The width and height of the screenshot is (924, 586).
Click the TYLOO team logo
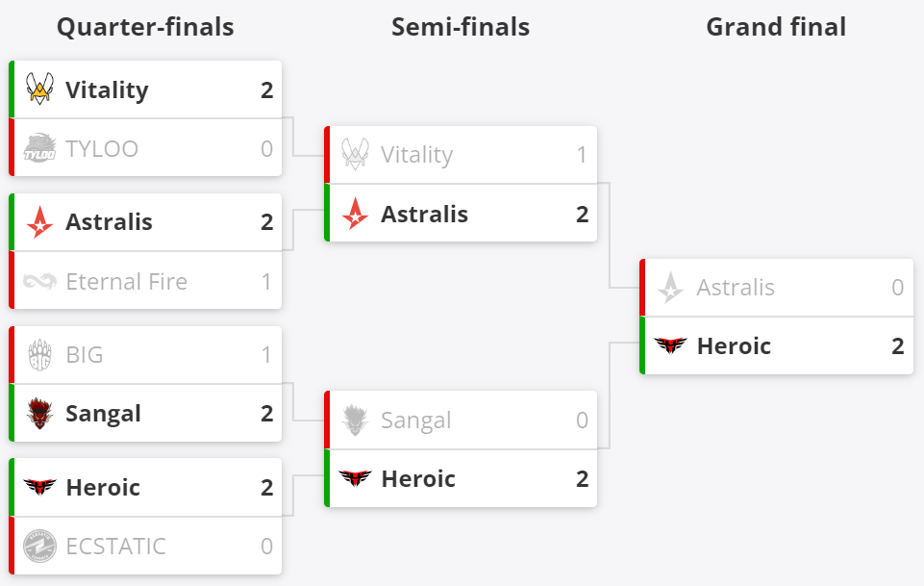(x=39, y=148)
